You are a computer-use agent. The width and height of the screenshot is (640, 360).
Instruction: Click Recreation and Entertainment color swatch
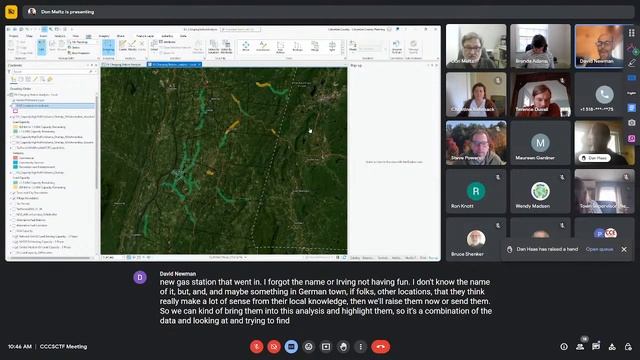point(16,167)
